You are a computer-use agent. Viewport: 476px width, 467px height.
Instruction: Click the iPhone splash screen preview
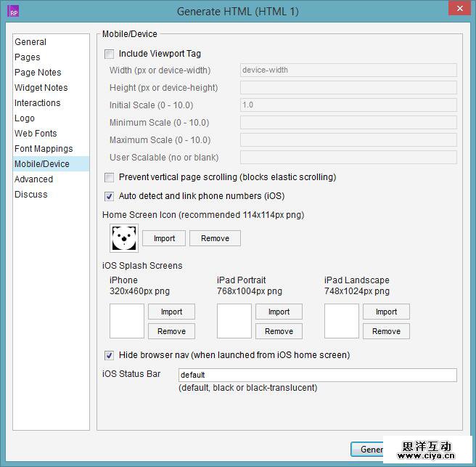click(x=127, y=321)
